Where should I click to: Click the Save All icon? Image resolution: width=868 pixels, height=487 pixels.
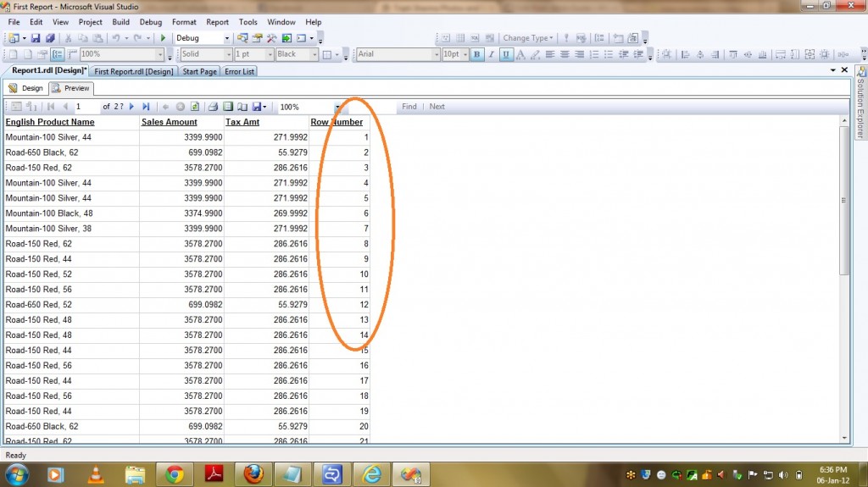click(x=50, y=38)
